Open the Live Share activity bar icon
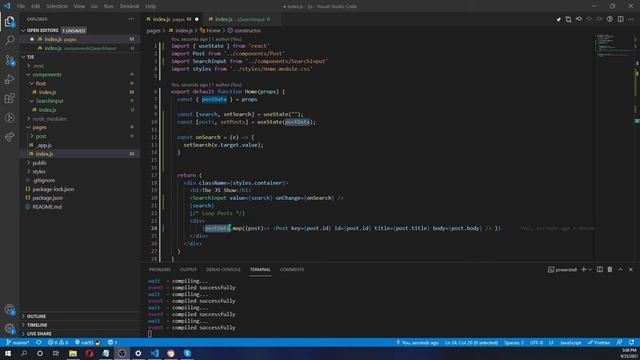Screen dimensions: 640x360 [9, 137]
